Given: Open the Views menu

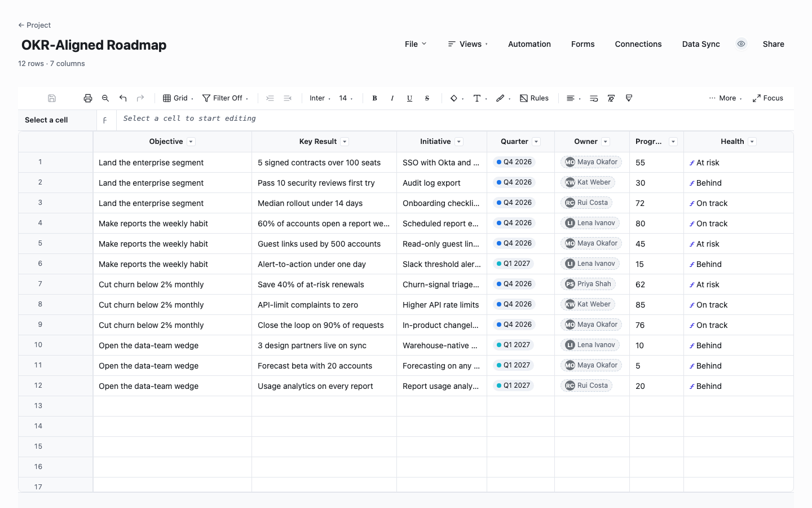Looking at the screenshot, I should pyautogui.click(x=468, y=44).
